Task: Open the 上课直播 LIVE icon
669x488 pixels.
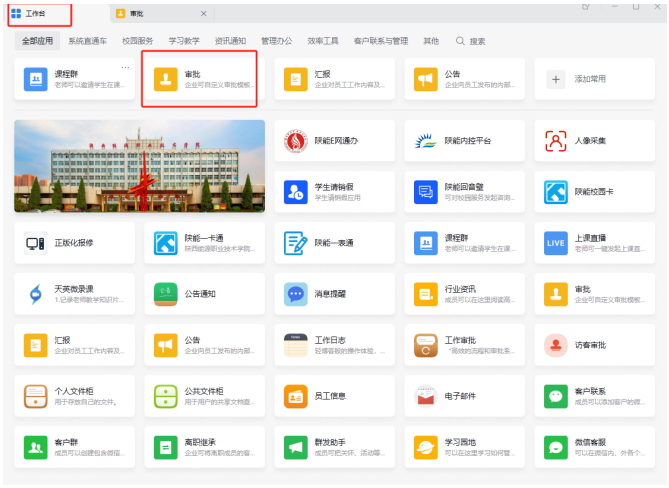Action: [x=592, y=243]
